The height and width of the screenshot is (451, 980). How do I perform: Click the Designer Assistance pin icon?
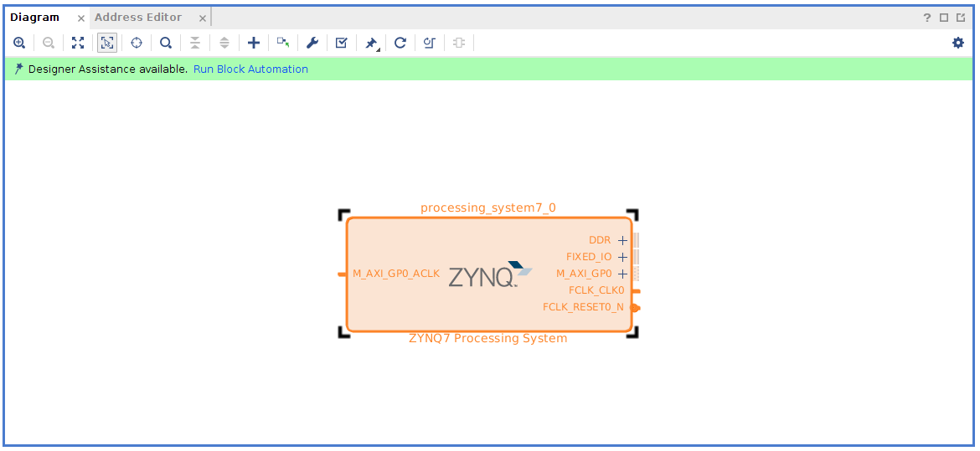point(18,69)
